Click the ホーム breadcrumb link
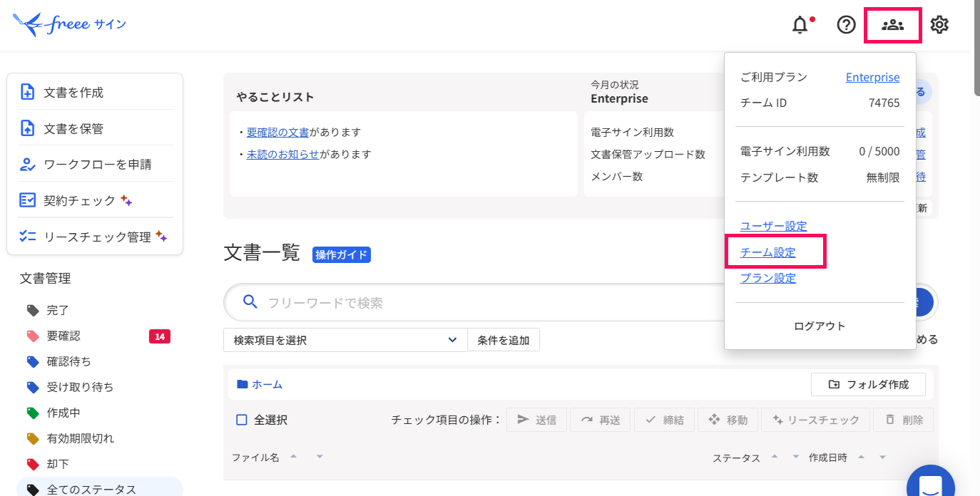980x496 pixels. [267, 384]
